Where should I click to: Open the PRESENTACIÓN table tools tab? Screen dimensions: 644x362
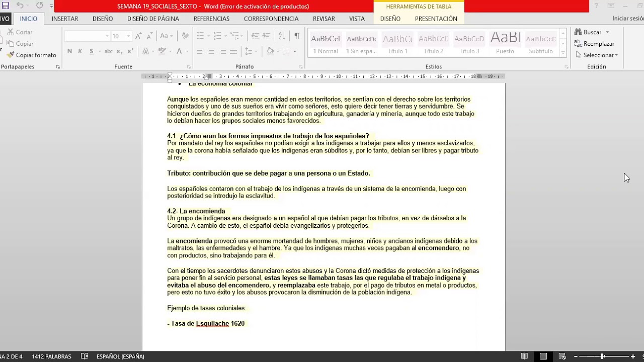pos(436,19)
